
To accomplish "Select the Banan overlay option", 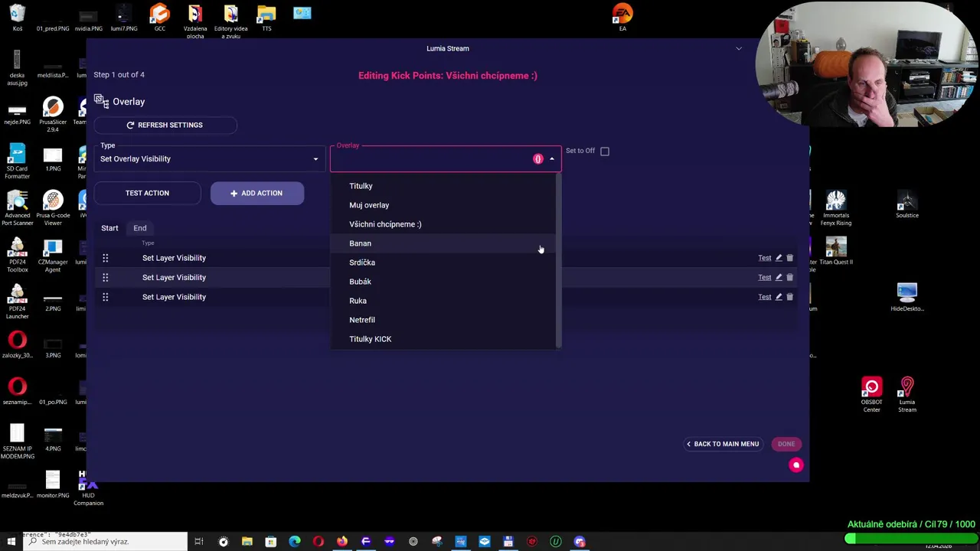I will [x=445, y=243].
